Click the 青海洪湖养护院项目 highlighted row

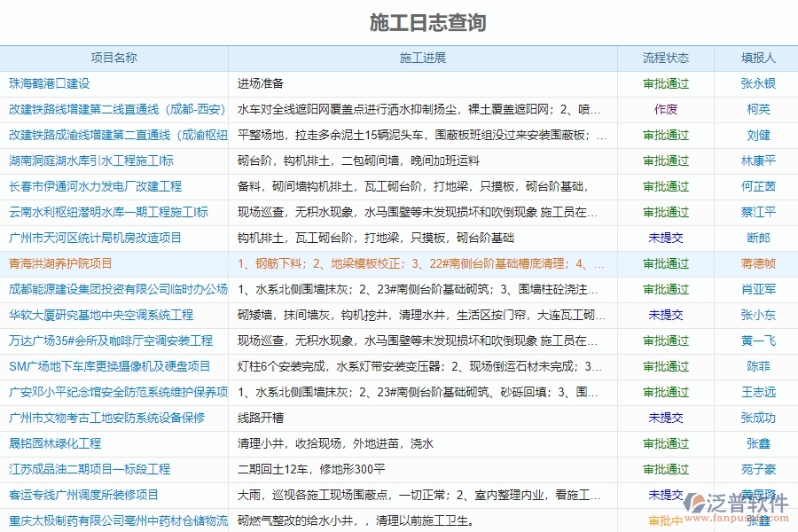(x=61, y=263)
